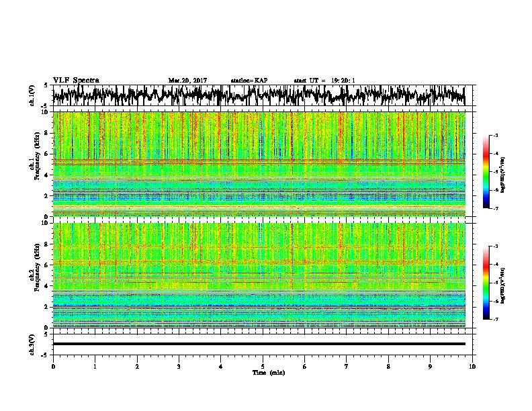Click the "-7" label on ch.1 color bar
The image size is (532, 411).
(x=495, y=208)
